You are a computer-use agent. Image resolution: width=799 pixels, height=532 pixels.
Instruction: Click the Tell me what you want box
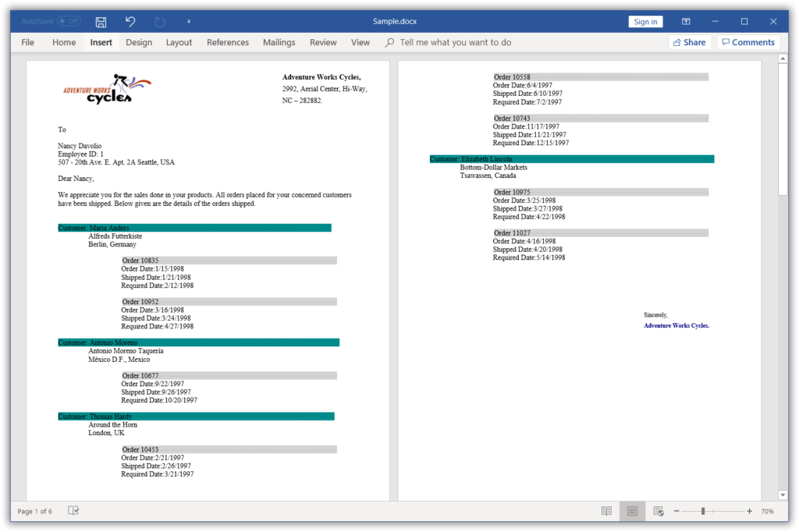coord(456,42)
